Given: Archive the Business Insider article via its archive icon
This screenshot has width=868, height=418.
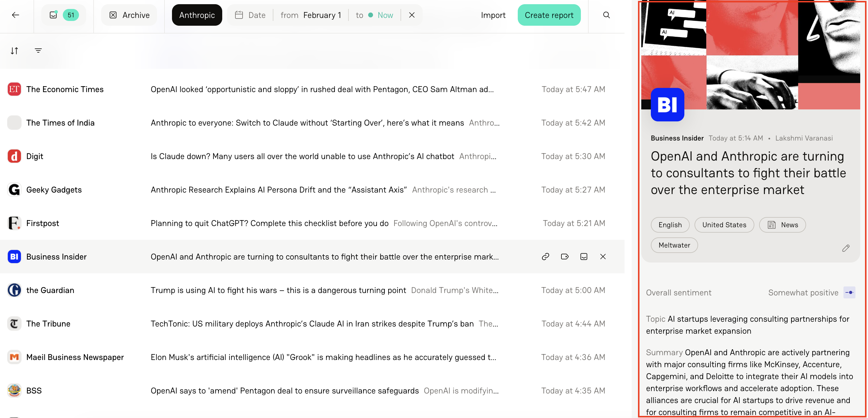Looking at the screenshot, I should (x=584, y=256).
